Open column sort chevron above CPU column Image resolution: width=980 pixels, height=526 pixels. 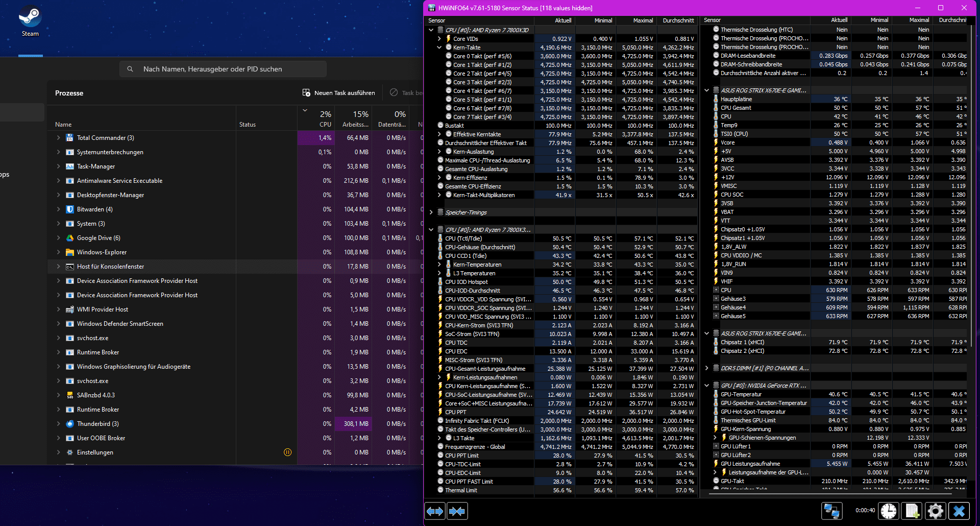[x=305, y=110]
